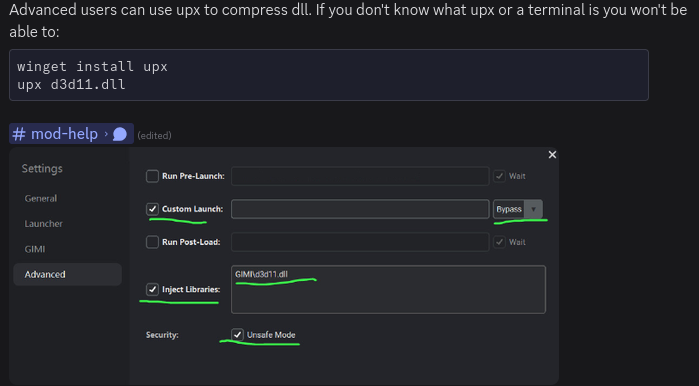Open the Launcher settings tab
This screenshot has height=386, width=699.
tap(43, 224)
